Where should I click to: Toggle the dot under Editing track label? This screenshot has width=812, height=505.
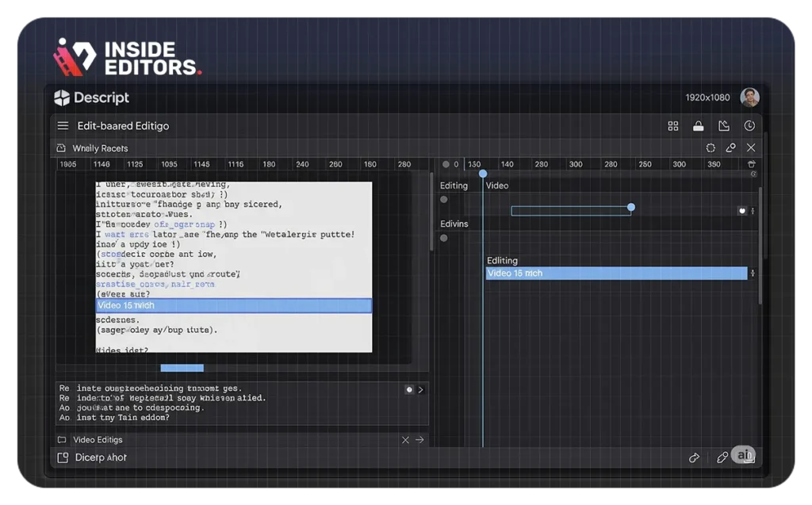click(444, 200)
